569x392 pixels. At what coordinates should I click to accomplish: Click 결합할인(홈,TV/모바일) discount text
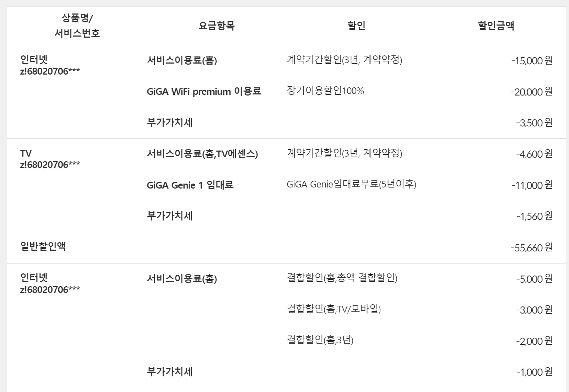(334, 309)
